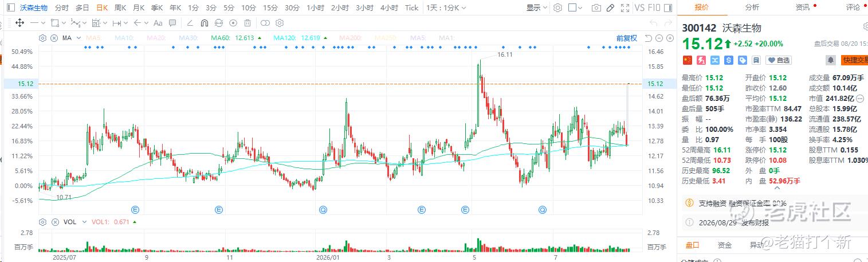Delete all drawings with trash icon
868x262 pixels.
tap(247, 23)
